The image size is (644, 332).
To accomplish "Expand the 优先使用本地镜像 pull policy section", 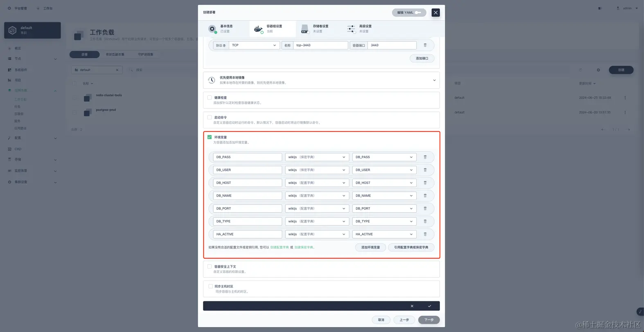I will click(434, 80).
